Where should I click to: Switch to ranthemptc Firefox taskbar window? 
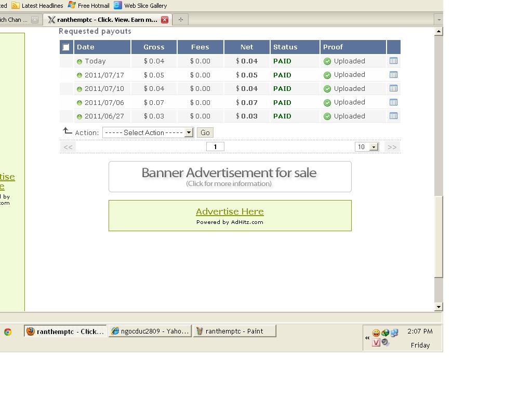pos(65,331)
